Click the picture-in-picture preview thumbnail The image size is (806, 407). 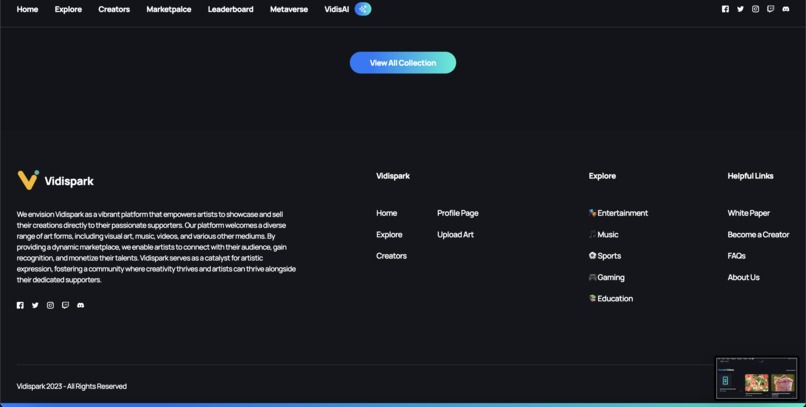757,378
